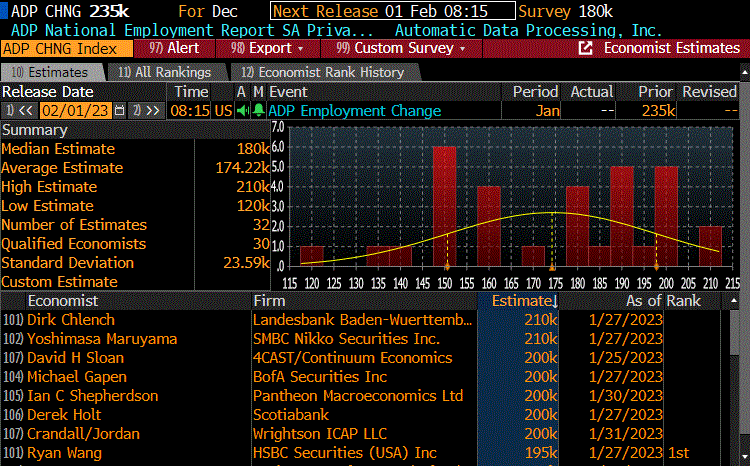
Task: Open the All Rankings tab
Action: point(165,72)
